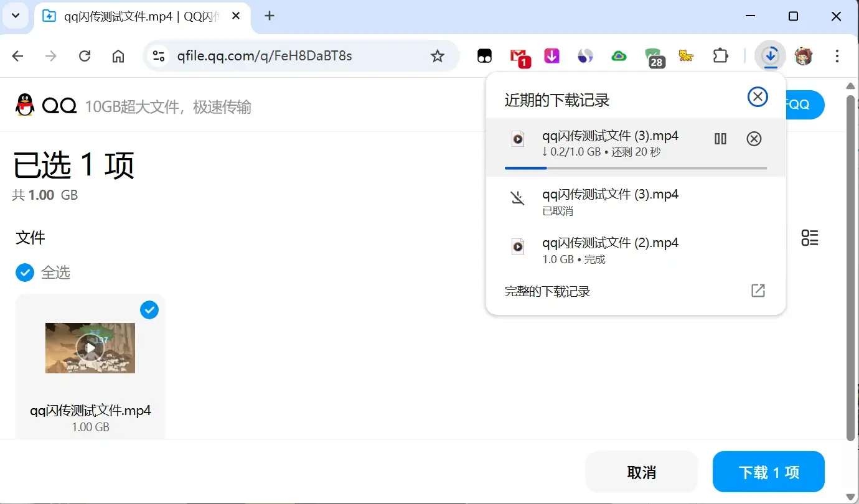Click the 取消 cancel button
859x504 pixels.
pos(641,472)
